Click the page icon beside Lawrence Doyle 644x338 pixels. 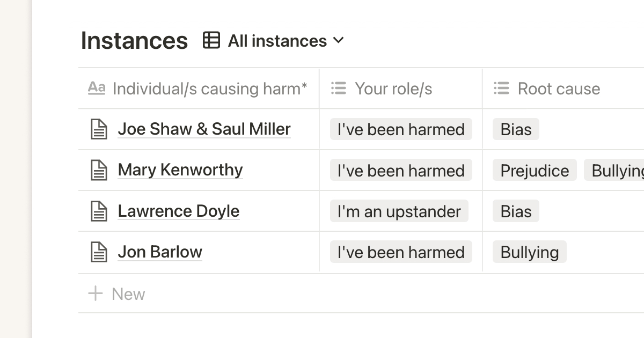(x=99, y=211)
